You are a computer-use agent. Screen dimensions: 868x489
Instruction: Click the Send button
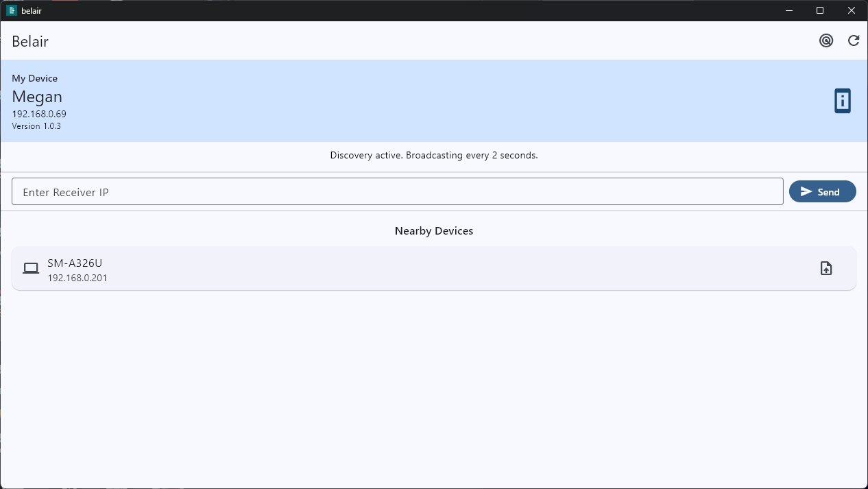click(x=822, y=191)
